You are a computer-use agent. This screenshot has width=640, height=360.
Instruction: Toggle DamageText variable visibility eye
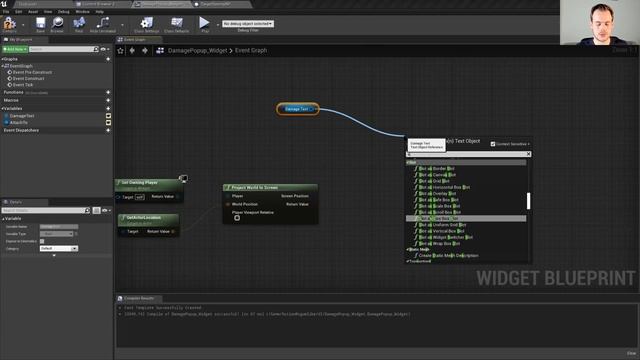[x=108, y=116]
